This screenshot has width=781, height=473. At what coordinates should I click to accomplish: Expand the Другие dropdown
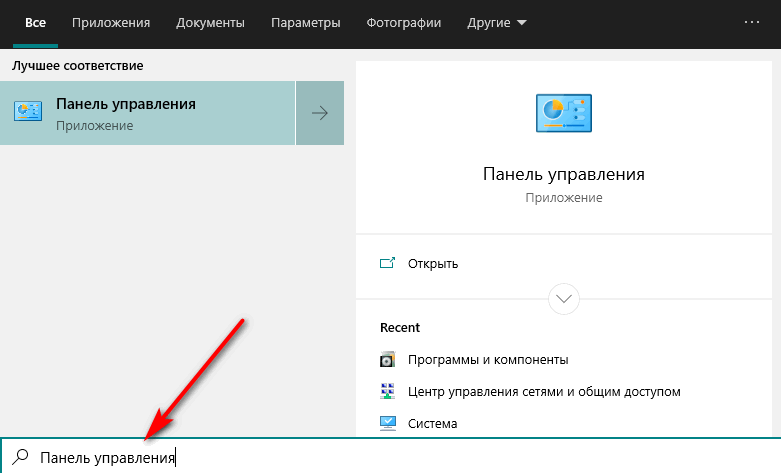(497, 23)
